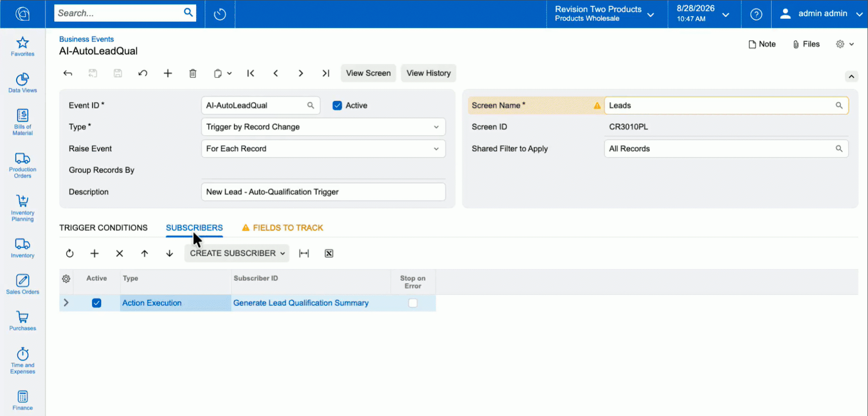The height and width of the screenshot is (416, 868).
Task: Open Time and Expenses workspace
Action: (22, 361)
